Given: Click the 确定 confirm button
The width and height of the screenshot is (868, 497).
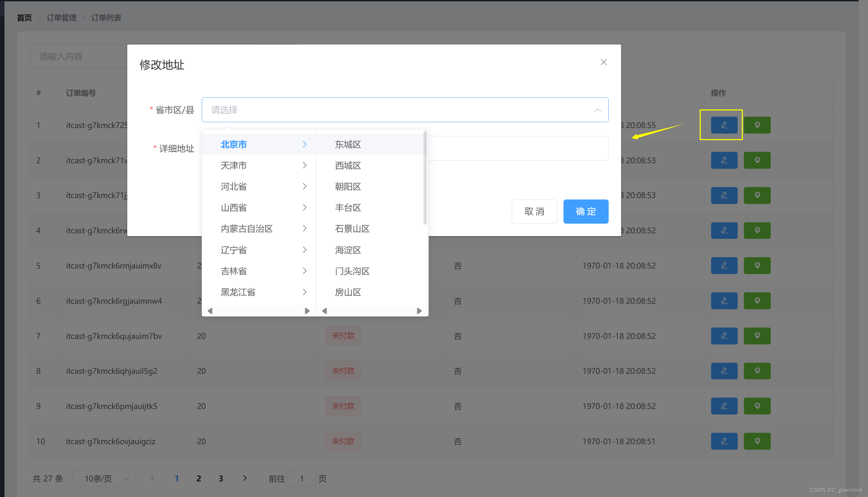Looking at the screenshot, I should tap(586, 212).
